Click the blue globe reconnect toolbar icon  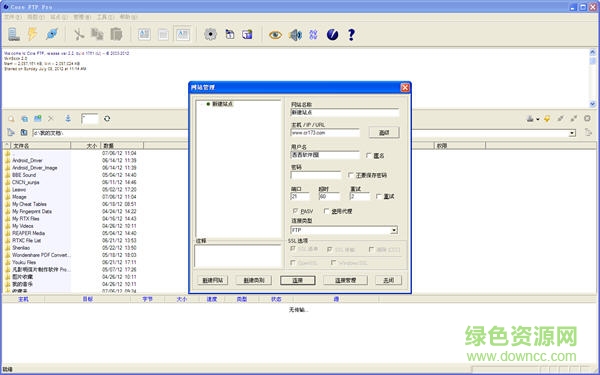[x=52, y=34]
